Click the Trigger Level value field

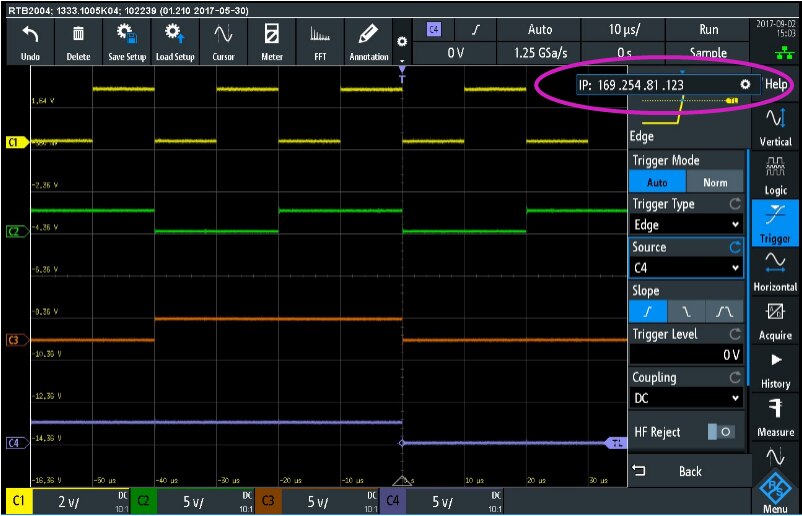pyautogui.click(x=686, y=355)
